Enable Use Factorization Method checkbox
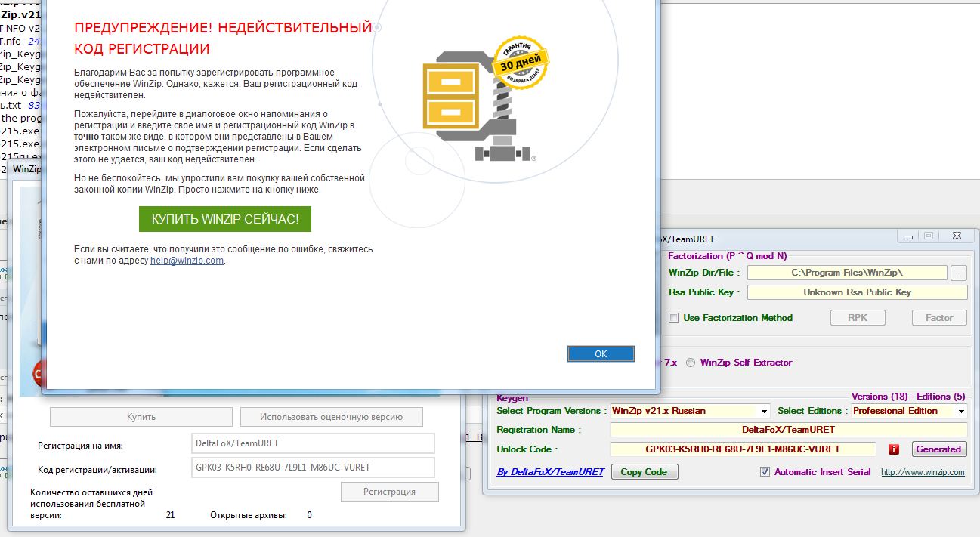 pos(673,318)
